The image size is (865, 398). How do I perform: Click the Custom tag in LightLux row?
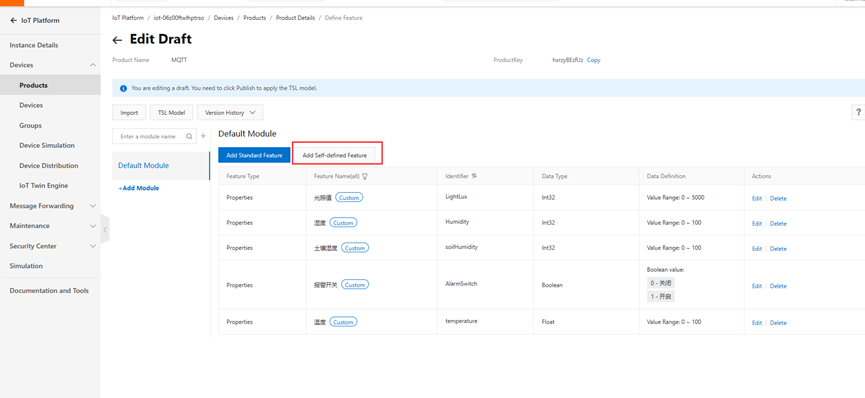[x=349, y=198]
